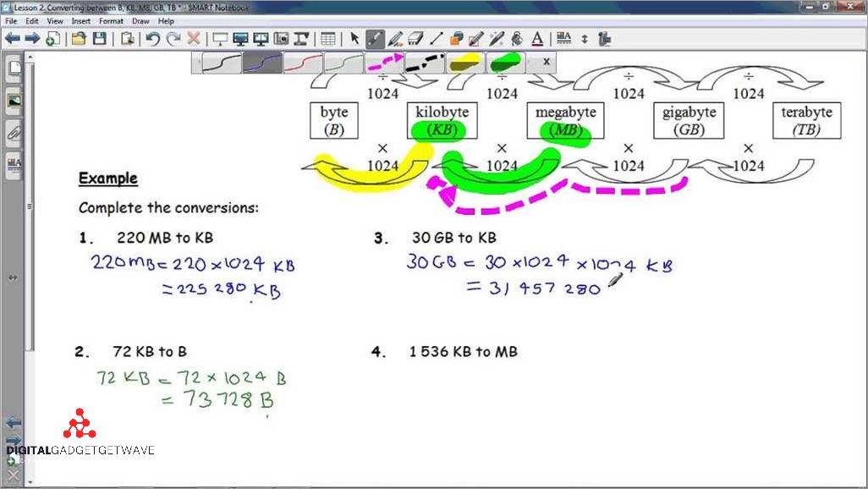
Task: Open the Draw menu
Action: point(140,20)
